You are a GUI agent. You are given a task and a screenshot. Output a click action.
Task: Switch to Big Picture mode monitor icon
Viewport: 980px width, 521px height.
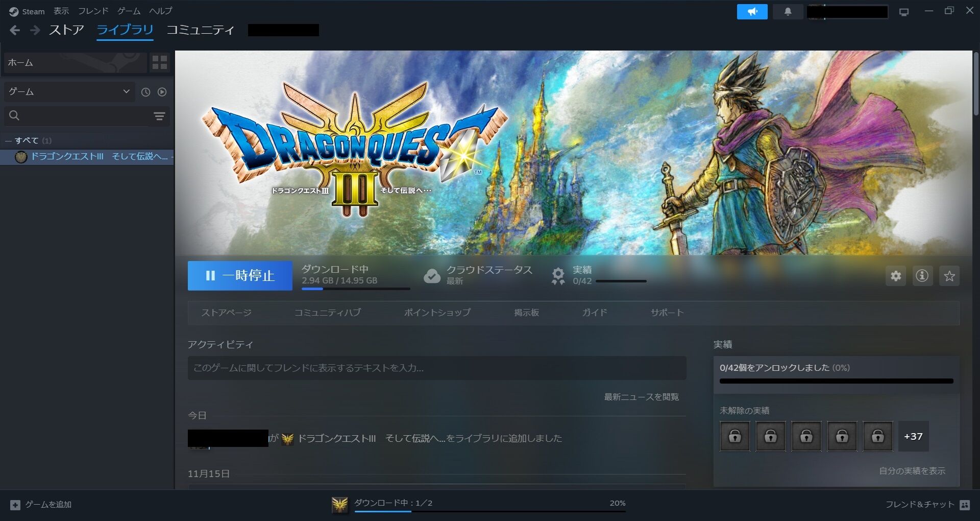[904, 12]
